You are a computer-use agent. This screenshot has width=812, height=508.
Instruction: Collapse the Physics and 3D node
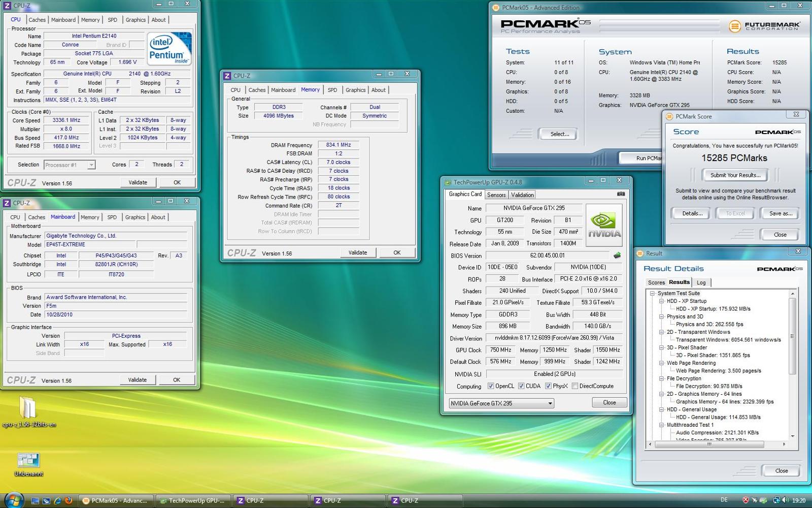click(x=662, y=316)
